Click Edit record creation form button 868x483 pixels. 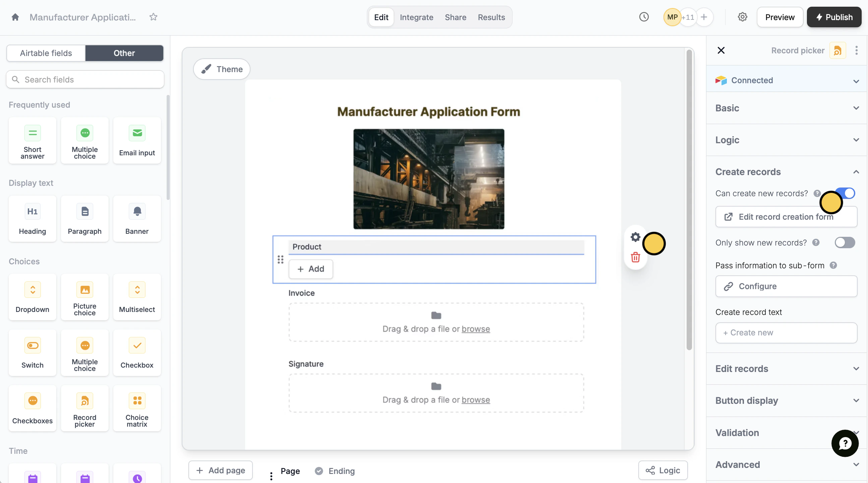(x=786, y=217)
